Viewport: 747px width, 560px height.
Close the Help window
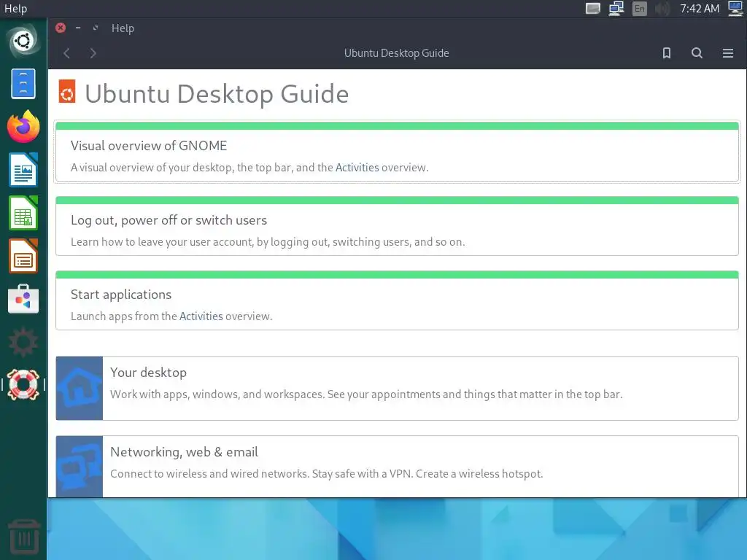tap(61, 28)
